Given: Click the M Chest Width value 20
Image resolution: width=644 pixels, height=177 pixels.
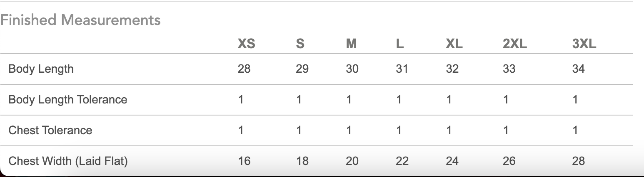Looking at the screenshot, I should 352,161.
